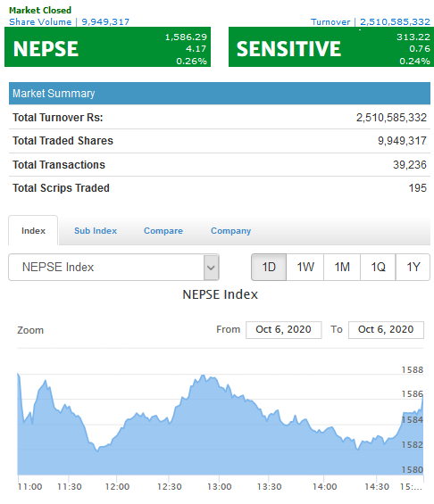Click the green NEPSE index banner
This screenshot has width=434, height=504.
(107, 47)
